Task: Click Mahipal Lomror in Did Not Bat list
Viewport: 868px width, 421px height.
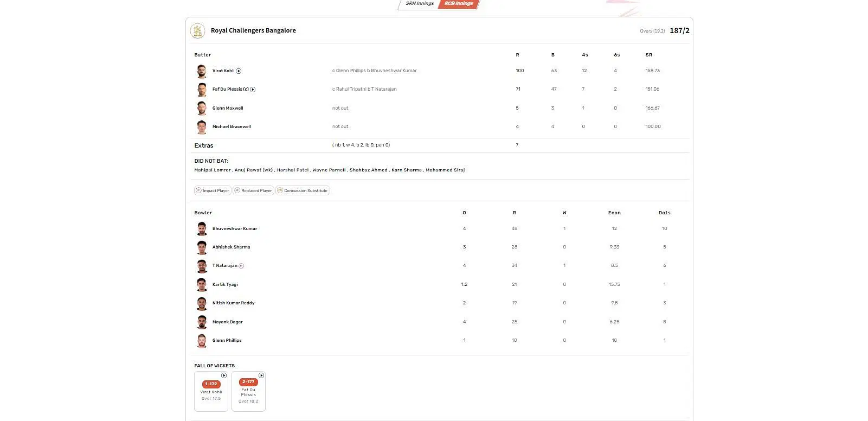Action: pyautogui.click(x=213, y=170)
